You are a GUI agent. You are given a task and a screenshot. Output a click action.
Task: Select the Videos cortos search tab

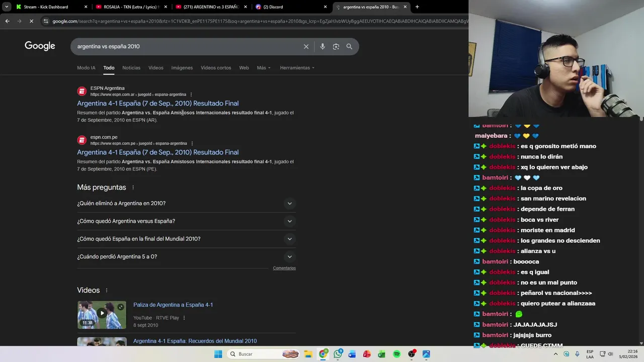[216, 68]
